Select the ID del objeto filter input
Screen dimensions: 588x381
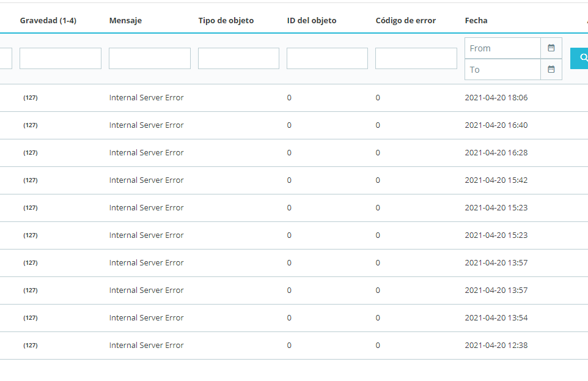point(327,58)
